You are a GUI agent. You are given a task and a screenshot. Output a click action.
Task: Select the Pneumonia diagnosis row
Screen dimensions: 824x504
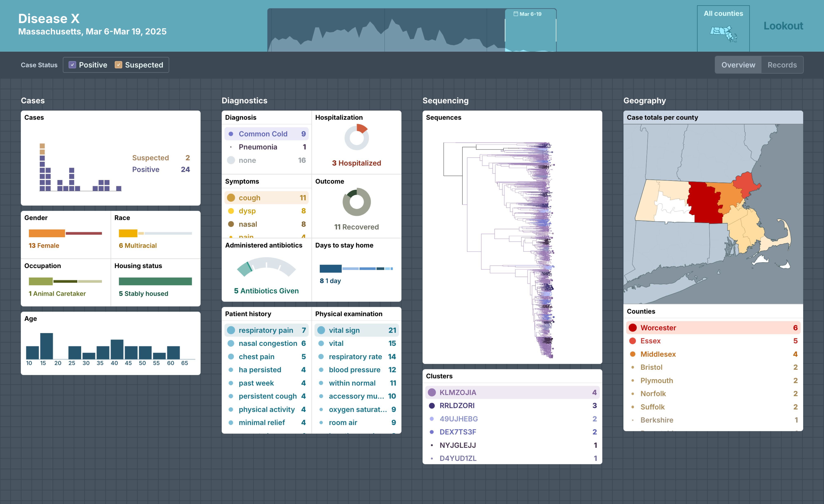click(x=267, y=147)
